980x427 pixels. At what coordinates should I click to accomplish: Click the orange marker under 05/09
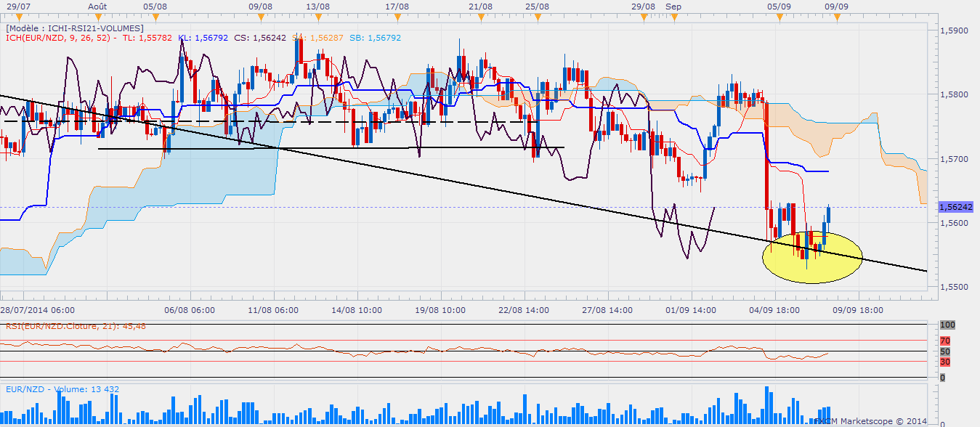[779, 17]
